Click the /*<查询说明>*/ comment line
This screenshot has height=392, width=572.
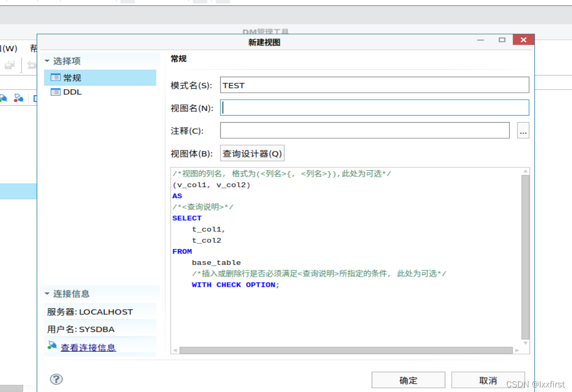click(203, 207)
